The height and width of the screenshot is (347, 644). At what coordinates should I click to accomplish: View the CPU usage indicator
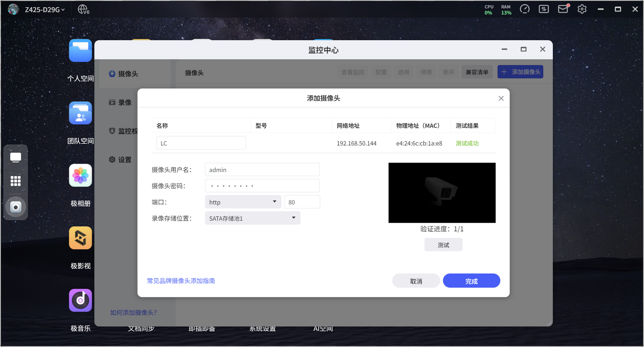coord(489,9)
